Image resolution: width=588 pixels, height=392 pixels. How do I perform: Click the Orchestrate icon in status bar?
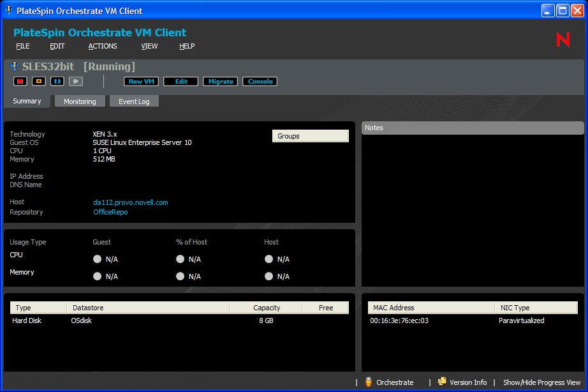369,382
